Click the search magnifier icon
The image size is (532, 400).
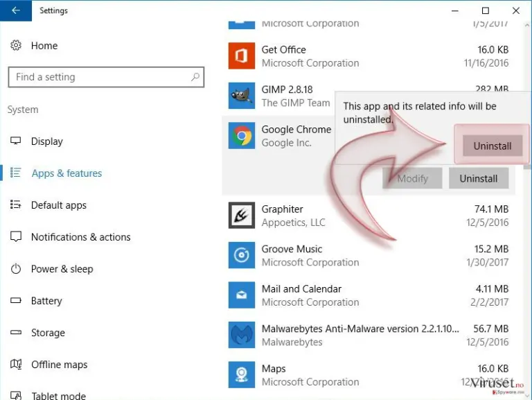pos(195,77)
